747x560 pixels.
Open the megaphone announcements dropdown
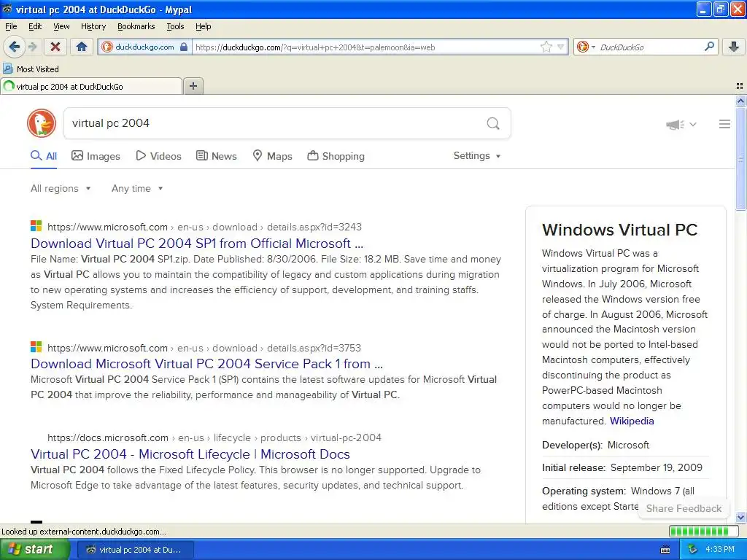681,124
